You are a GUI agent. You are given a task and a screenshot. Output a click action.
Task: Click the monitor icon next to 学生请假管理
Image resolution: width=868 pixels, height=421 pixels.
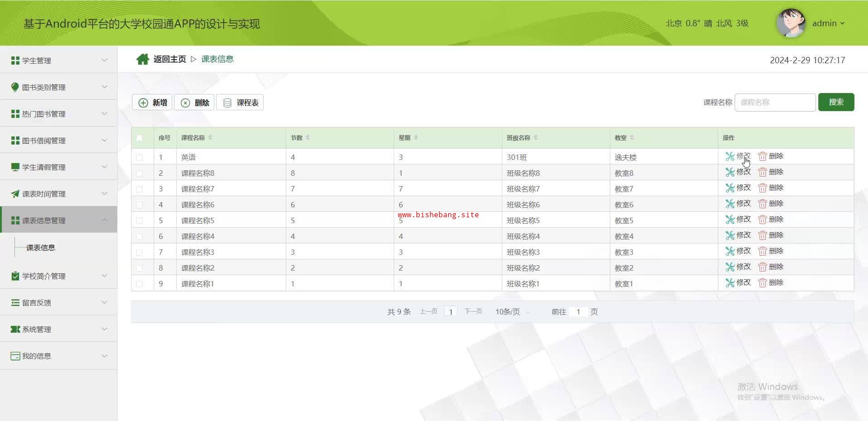pyautogui.click(x=15, y=167)
